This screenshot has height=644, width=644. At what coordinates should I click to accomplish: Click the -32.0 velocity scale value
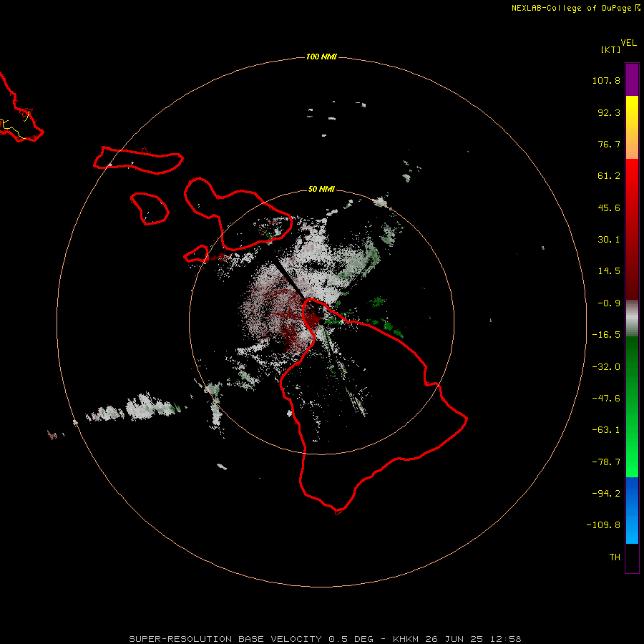(606, 367)
